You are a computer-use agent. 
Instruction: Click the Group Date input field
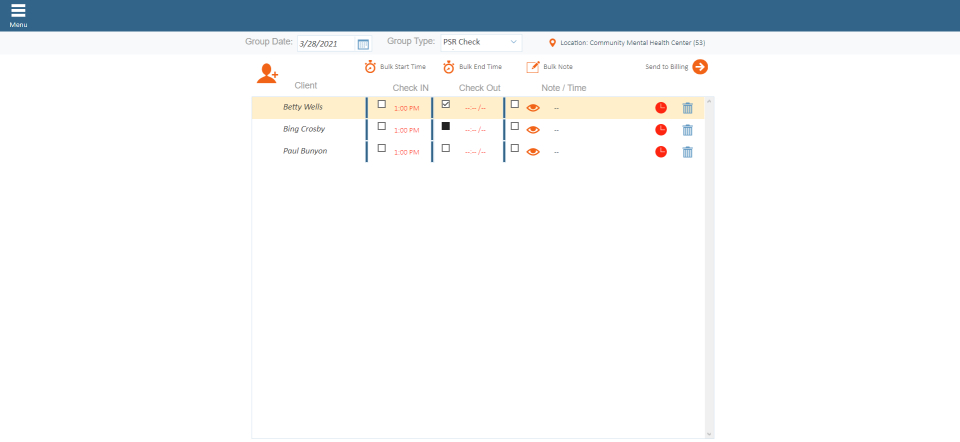326,44
